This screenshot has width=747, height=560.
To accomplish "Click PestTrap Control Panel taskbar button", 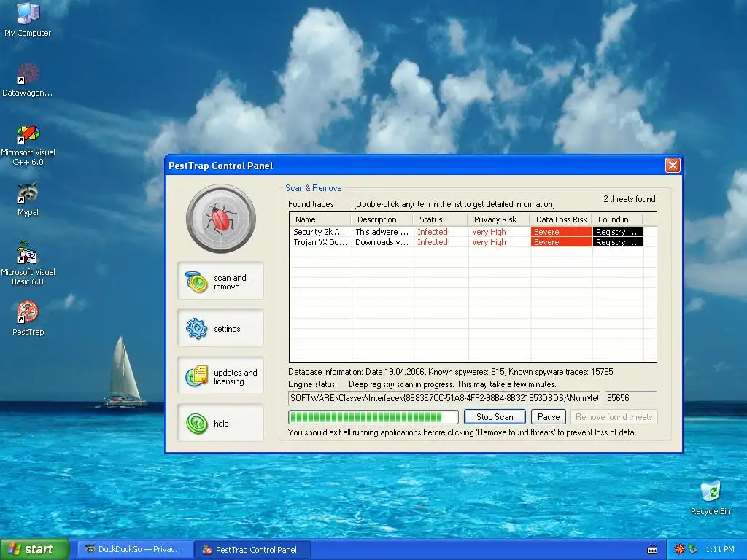I will tap(252, 550).
